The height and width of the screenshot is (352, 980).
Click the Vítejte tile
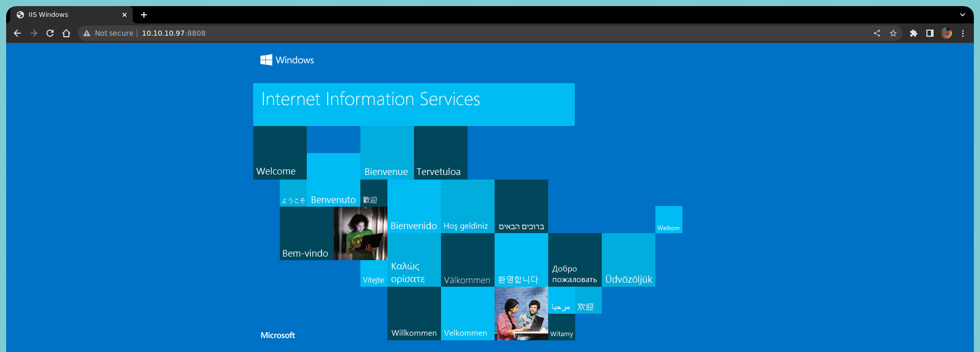pyautogui.click(x=374, y=273)
